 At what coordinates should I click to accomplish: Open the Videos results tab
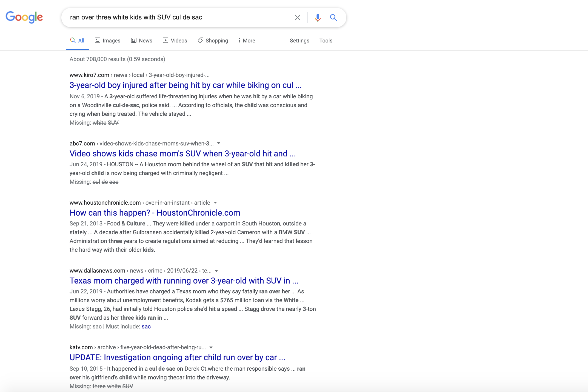[x=175, y=41]
